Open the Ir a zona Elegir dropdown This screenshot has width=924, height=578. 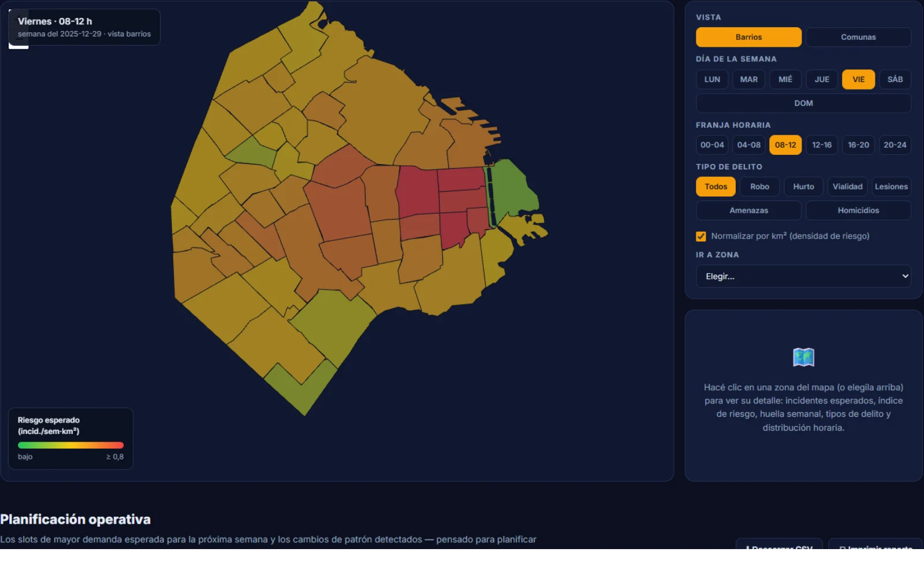coord(803,276)
